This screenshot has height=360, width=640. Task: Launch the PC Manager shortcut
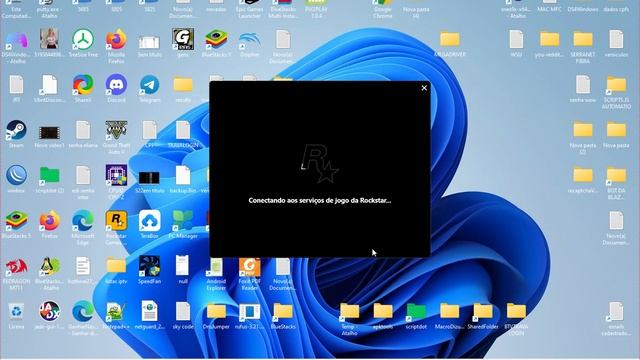tap(183, 221)
